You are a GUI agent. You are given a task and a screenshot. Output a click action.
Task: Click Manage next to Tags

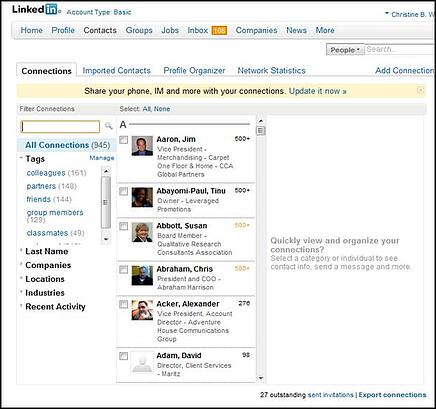102,158
